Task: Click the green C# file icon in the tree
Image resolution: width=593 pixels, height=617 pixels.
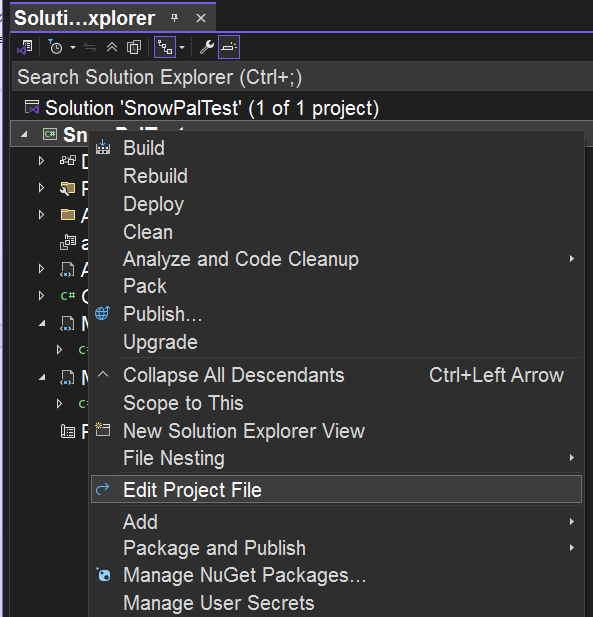Action: point(68,296)
